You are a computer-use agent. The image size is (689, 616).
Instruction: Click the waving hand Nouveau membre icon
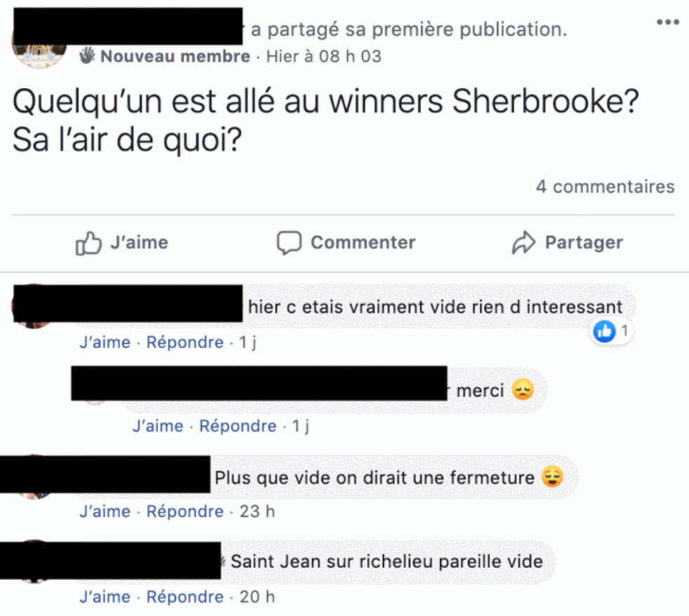coord(86,56)
